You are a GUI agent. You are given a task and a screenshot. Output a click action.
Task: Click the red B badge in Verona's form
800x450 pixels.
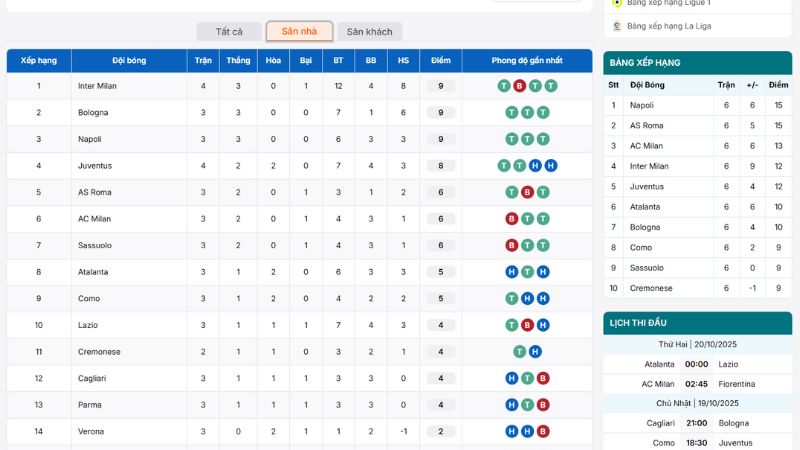[542, 431]
